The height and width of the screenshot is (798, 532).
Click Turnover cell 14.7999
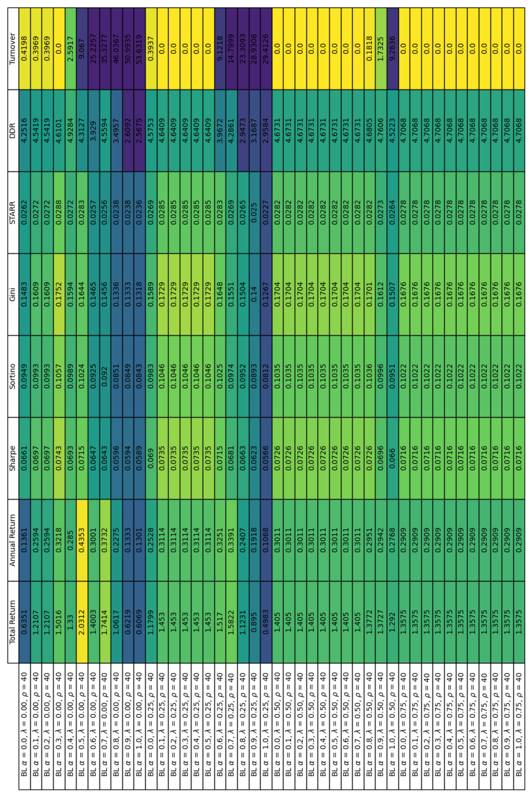[232, 49]
